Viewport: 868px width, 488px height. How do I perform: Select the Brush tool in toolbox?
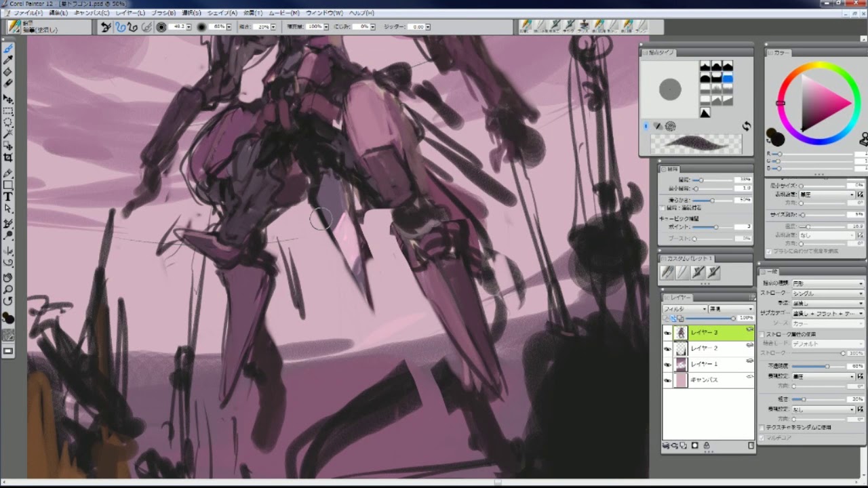8,49
